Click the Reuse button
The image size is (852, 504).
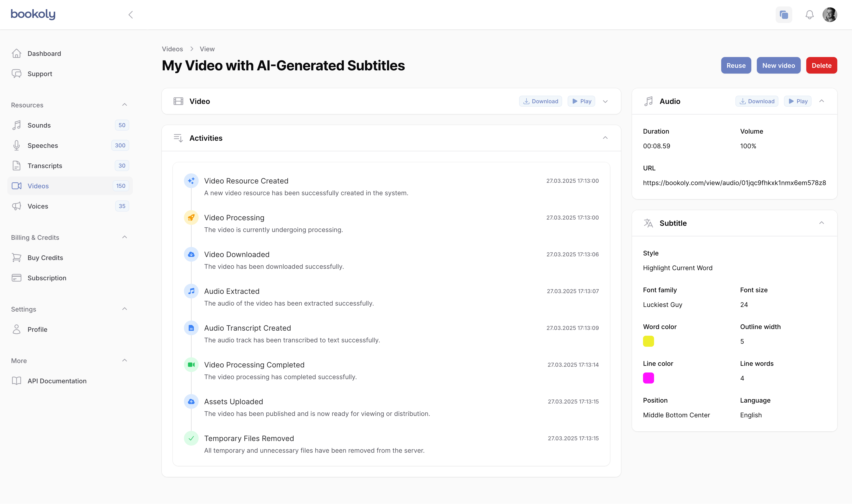736,66
